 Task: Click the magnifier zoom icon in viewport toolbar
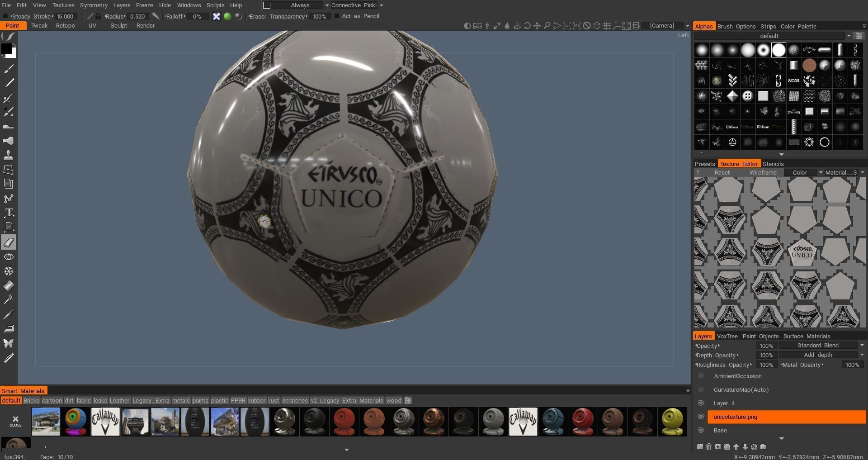[547, 26]
